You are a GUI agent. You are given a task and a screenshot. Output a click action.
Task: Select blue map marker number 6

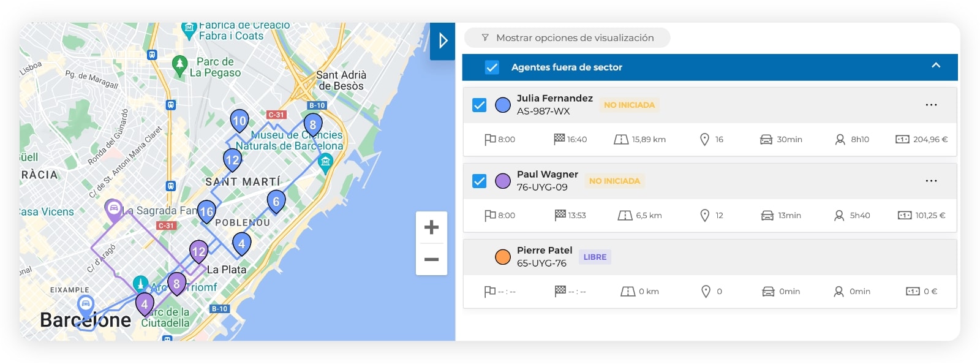tap(276, 202)
